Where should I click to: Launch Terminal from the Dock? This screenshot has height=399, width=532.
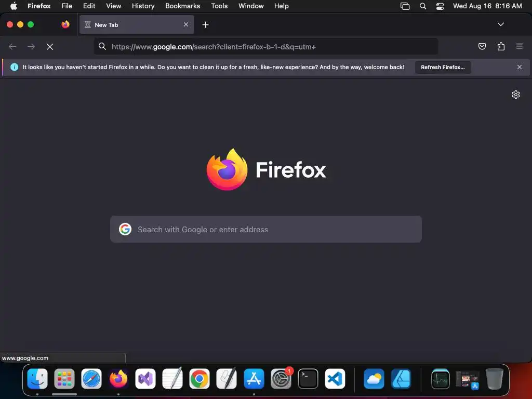[308, 379]
